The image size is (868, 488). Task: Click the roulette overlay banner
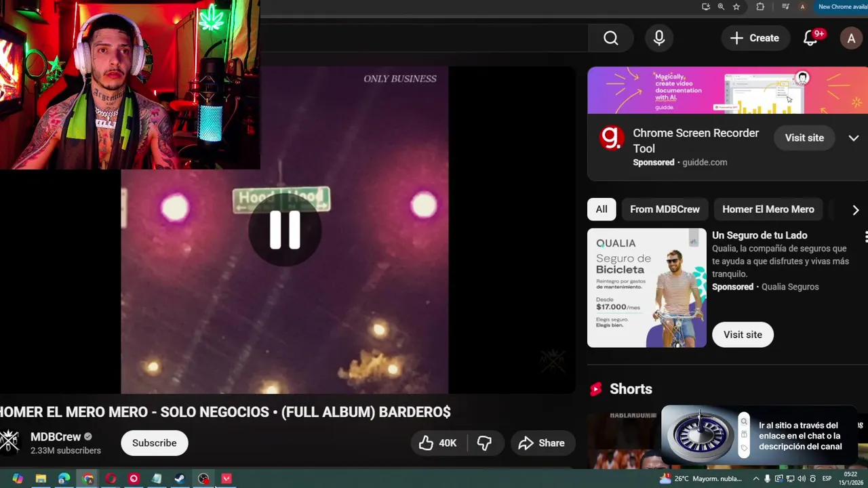(x=759, y=435)
